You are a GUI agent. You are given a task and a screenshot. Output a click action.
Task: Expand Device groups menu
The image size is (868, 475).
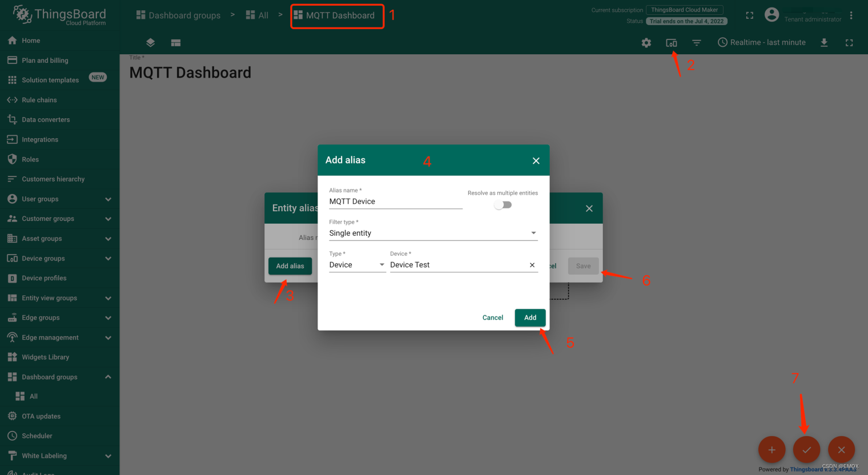click(59, 259)
